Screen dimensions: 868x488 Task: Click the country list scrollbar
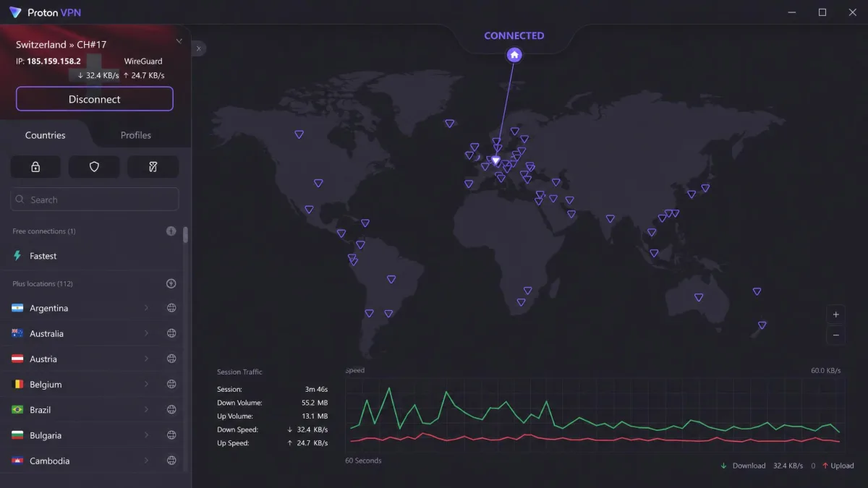[186, 235]
